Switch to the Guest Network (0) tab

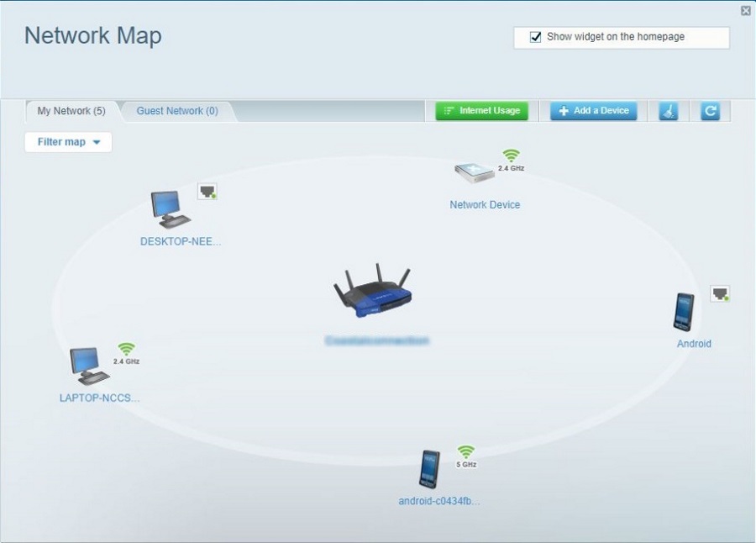click(177, 111)
